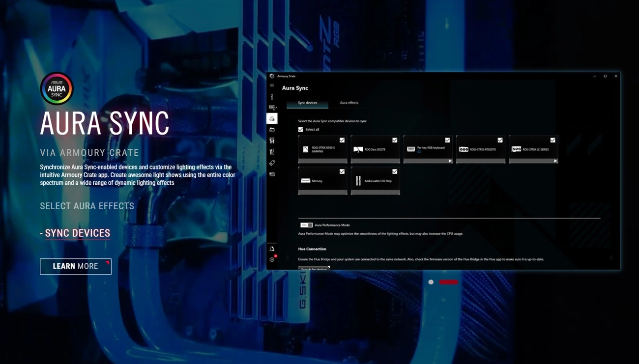This screenshot has height=364, width=639.
Task: Open the Dashboard info icon in sidebar
Action: pyautogui.click(x=272, y=97)
